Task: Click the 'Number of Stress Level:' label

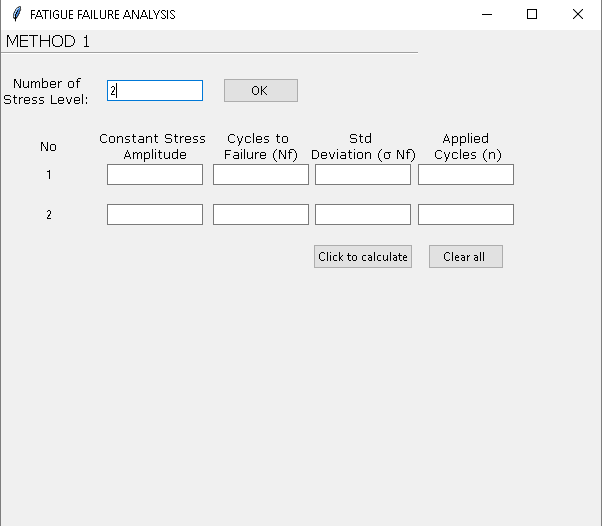Action: pyautogui.click(x=46, y=91)
